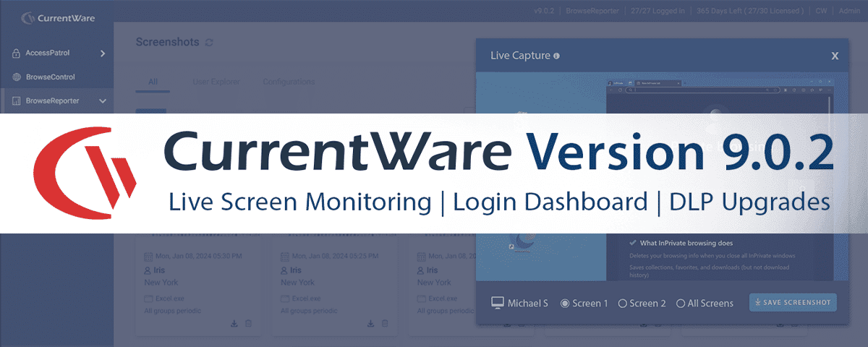Click the CW link in the header
Screen dimensions: 868x347
coord(821,11)
